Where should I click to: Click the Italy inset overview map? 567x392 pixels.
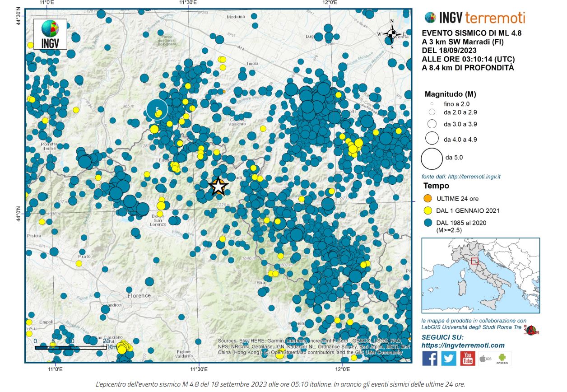pos(480,275)
